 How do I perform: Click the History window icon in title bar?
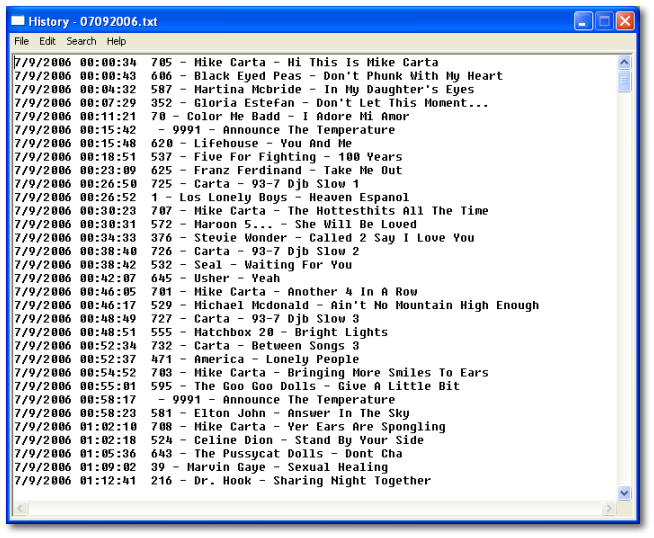pyautogui.click(x=18, y=21)
